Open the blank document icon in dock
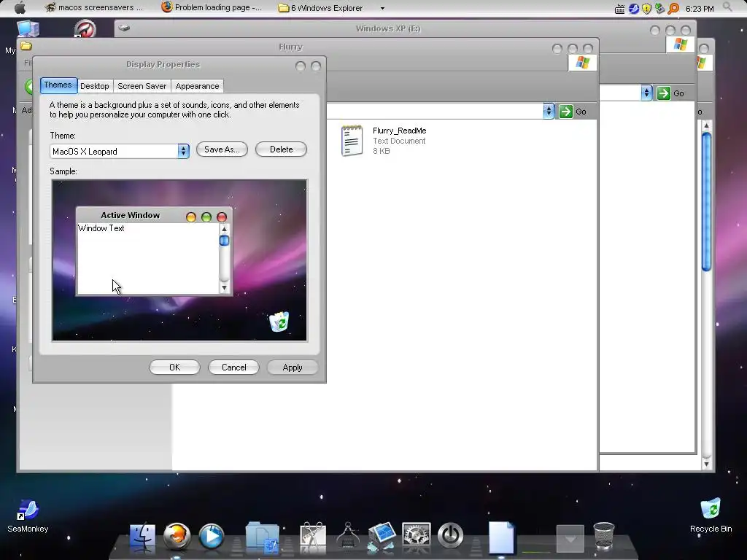This screenshot has width=747, height=560. [x=502, y=537]
